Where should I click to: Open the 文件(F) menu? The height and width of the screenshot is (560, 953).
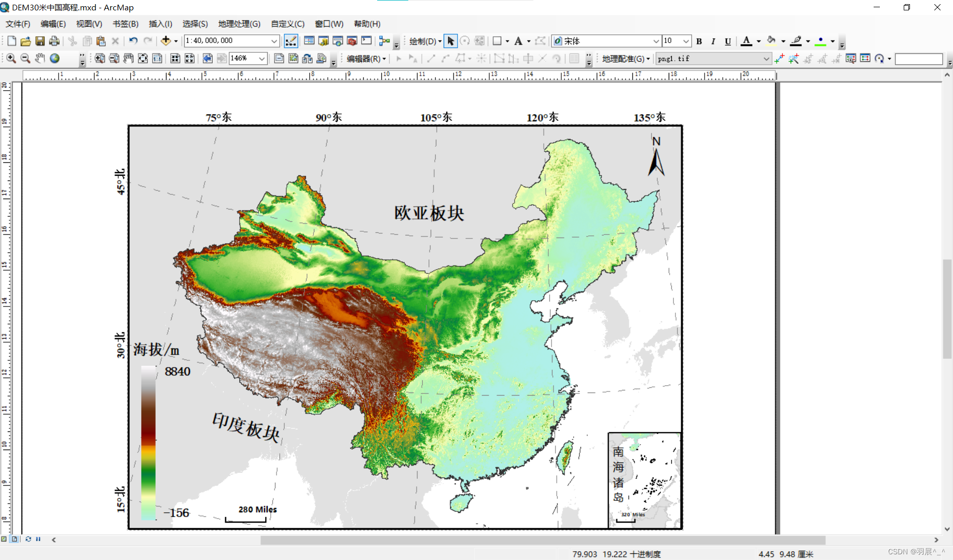coord(17,24)
